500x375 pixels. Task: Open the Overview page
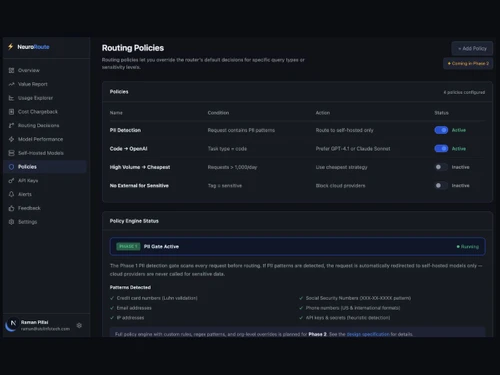(x=45, y=70)
